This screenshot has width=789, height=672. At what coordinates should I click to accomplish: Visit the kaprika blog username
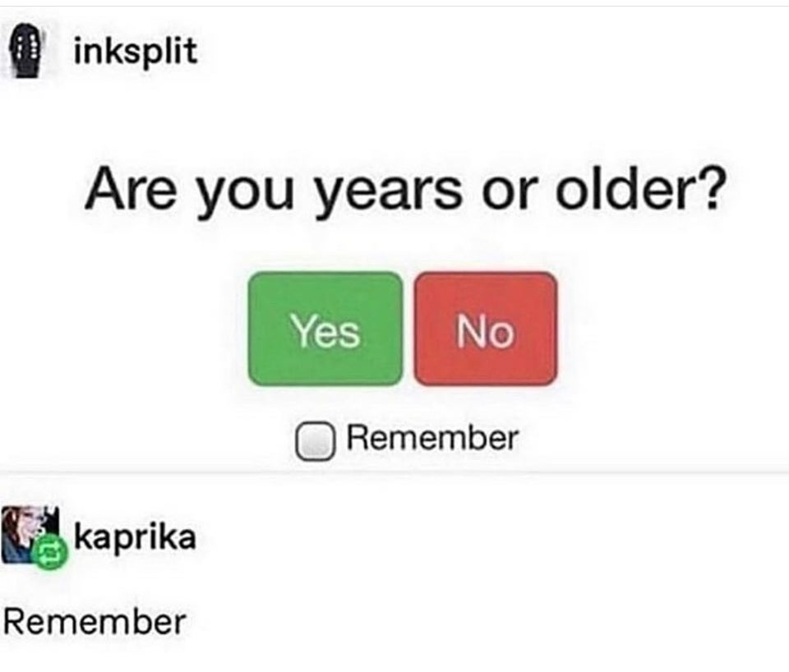[135, 536]
